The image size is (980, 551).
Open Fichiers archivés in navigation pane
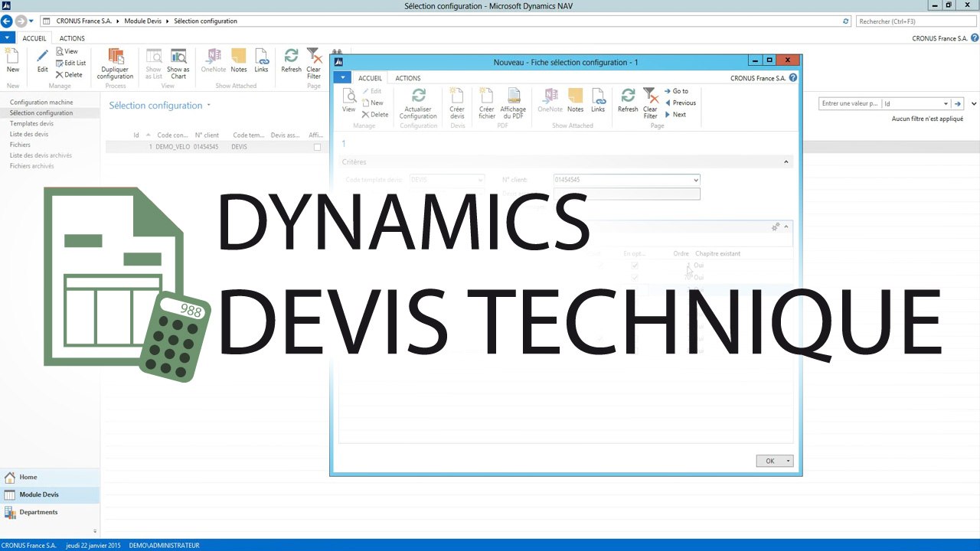(x=31, y=166)
